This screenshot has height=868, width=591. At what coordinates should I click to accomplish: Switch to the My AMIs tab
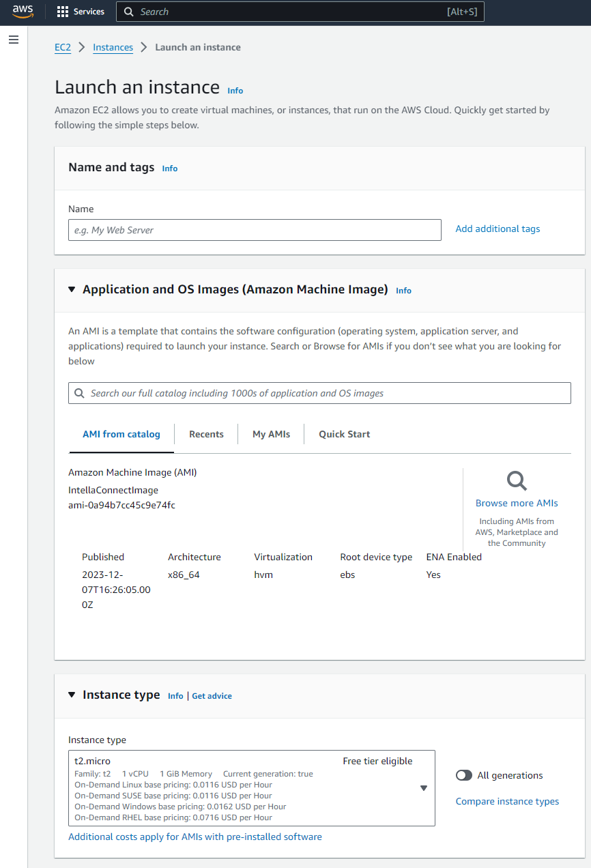click(x=271, y=434)
